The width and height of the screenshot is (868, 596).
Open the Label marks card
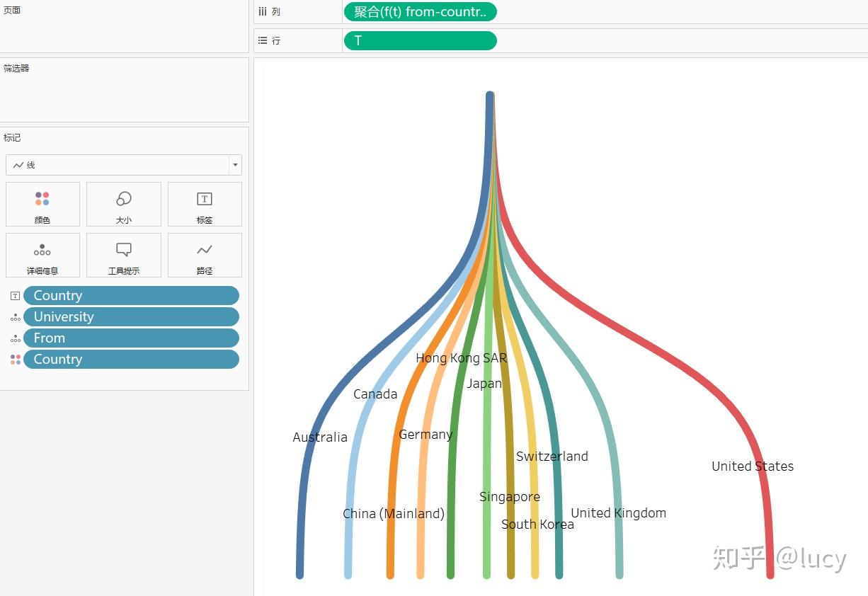[x=205, y=204]
